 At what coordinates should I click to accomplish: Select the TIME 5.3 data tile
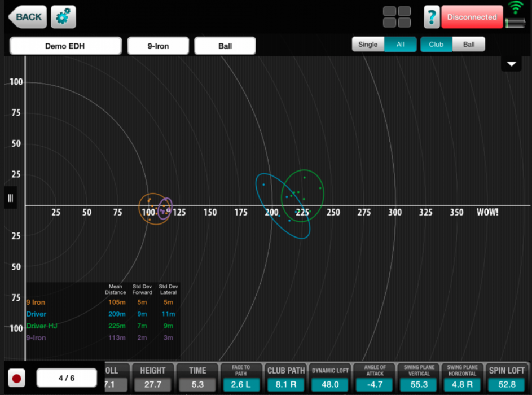tap(197, 378)
